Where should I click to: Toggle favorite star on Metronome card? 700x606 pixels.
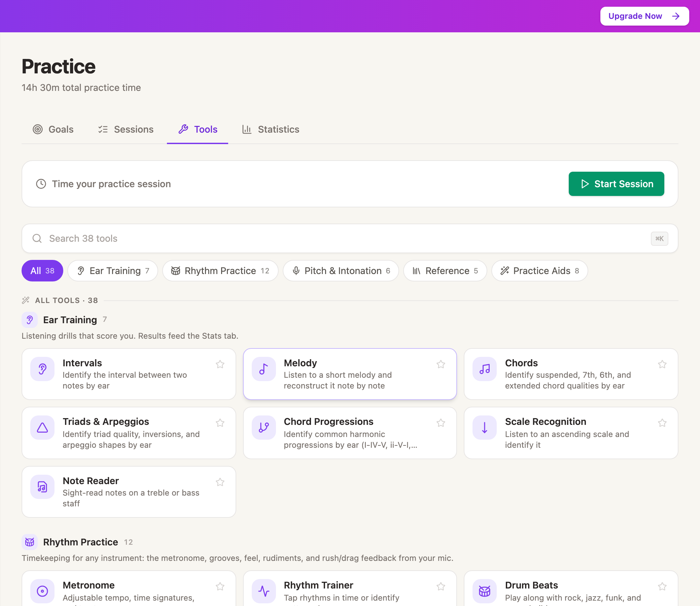coord(220,586)
